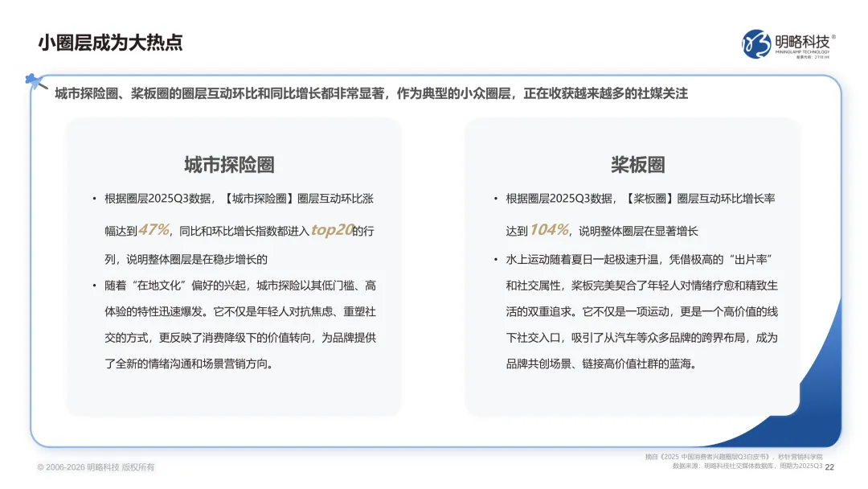Click page number 22 in the corner
The image size is (868, 489).
(x=830, y=466)
